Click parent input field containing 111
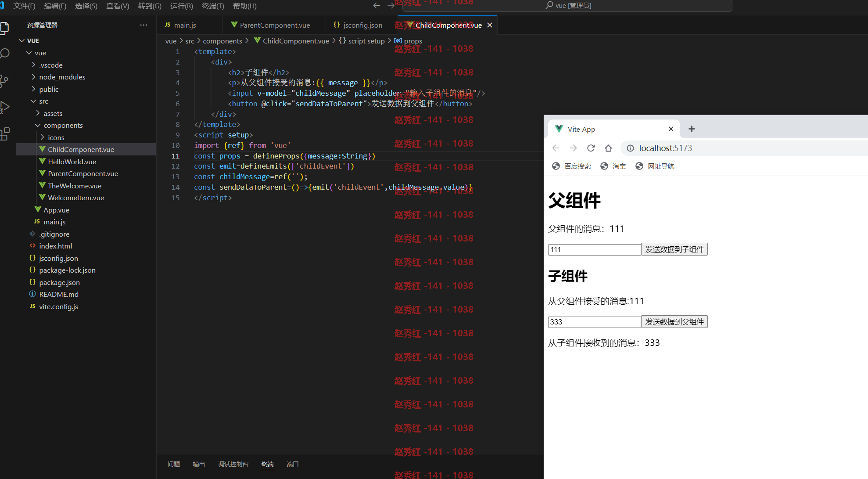Screen dimensions: 868x479 [x=594, y=249]
